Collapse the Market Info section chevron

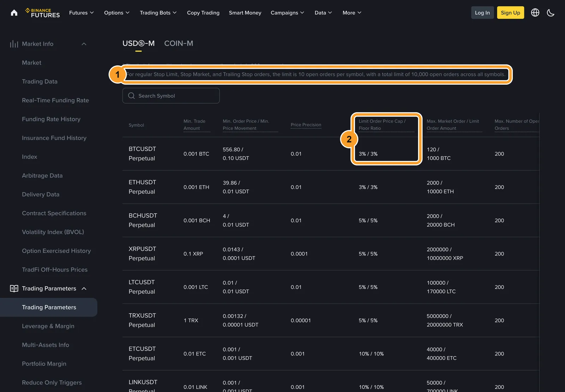(x=84, y=44)
